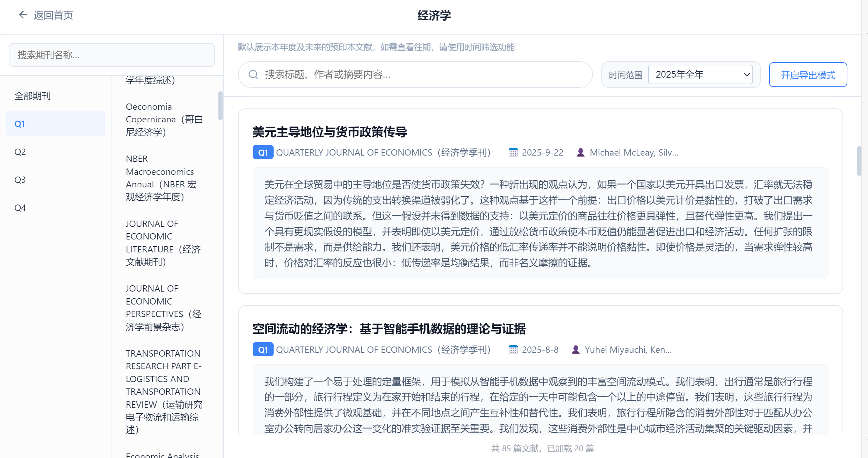Click the 时间范围 label
This screenshot has height=458, width=868.
point(625,75)
